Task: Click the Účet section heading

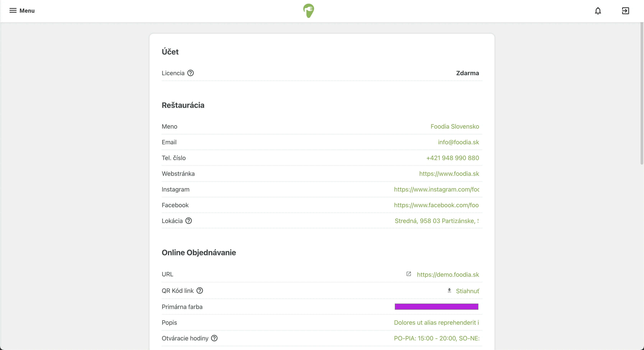Action: (170, 52)
